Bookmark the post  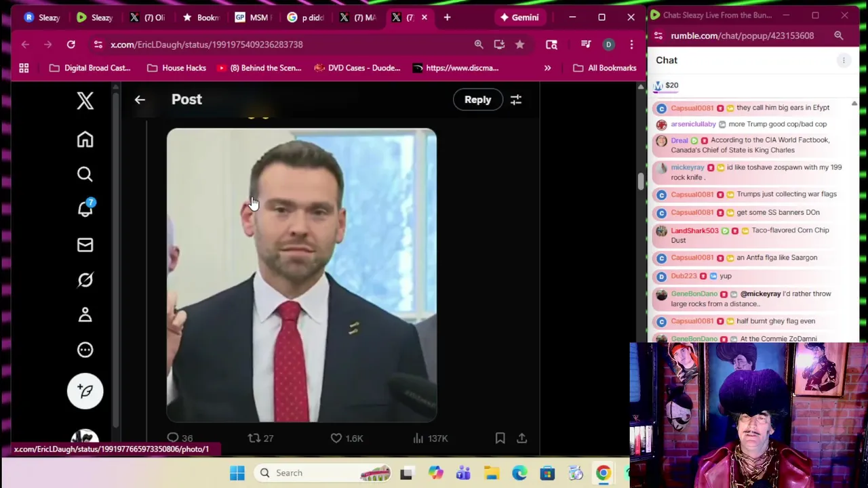point(500,439)
